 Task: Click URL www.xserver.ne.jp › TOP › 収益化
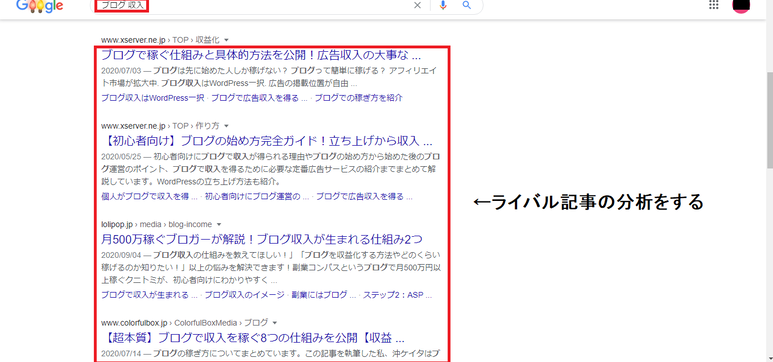160,39
